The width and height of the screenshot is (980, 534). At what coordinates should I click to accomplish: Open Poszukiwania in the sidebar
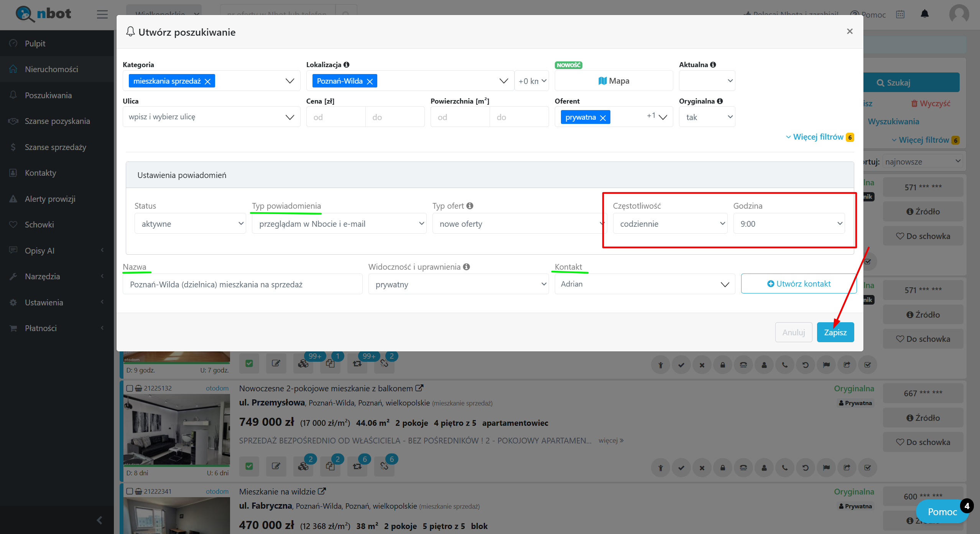[x=48, y=95]
